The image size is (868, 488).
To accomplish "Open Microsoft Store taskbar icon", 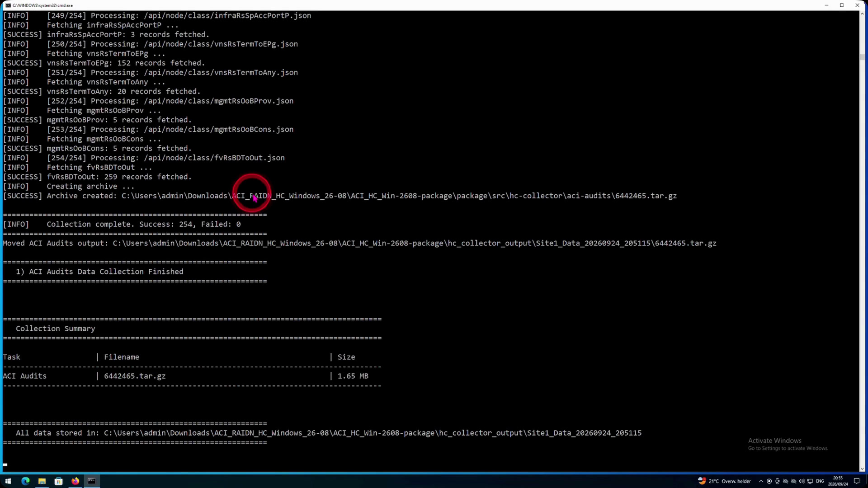I will point(58,481).
